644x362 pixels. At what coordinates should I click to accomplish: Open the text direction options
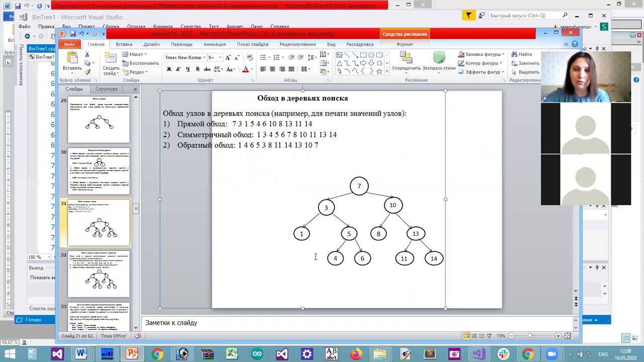pos(325,55)
